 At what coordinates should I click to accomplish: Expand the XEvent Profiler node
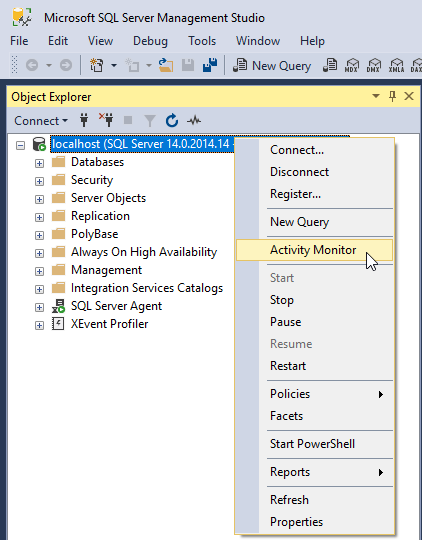40,325
